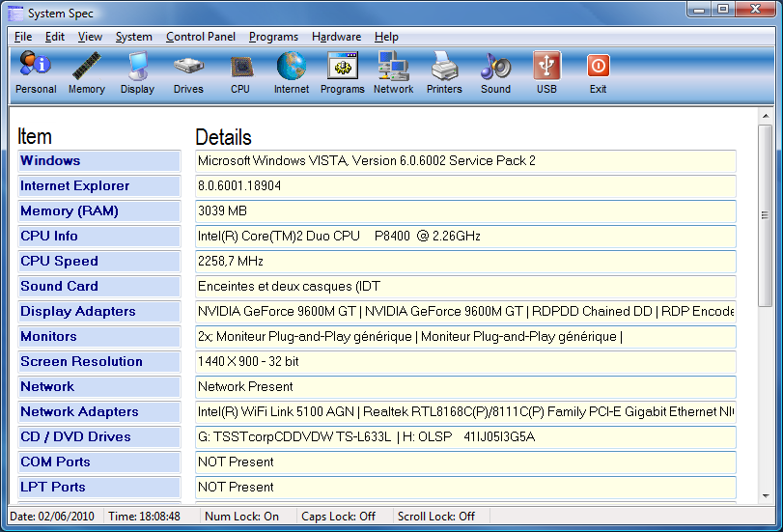783x532 pixels.
Task: Click the Item column heading
Action: 35,136
